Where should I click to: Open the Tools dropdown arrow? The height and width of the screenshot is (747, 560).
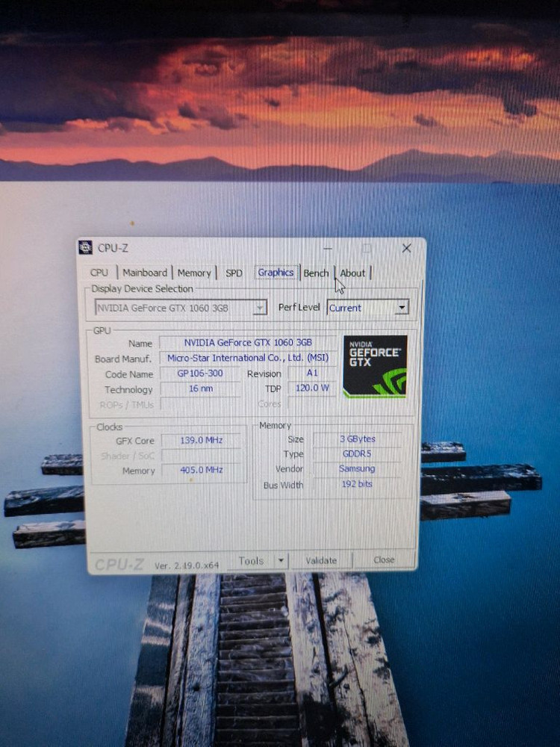pos(281,561)
